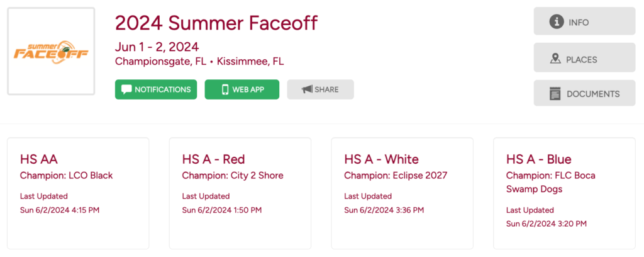Image resolution: width=644 pixels, height=257 pixels.
Task: Click the 2024 Summer Faceoff title
Action: coord(216,23)
